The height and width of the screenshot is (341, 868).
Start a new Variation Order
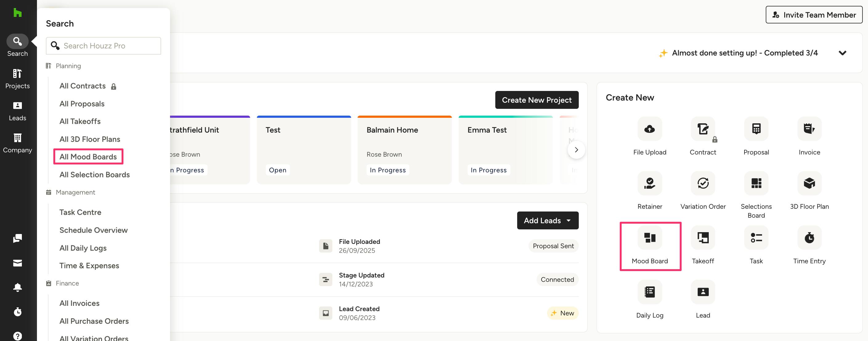[703, 183]
